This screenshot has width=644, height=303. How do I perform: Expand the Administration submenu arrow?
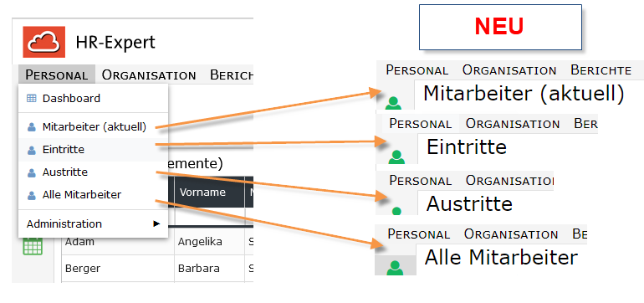pyautogui.click(x=156, y=223)
